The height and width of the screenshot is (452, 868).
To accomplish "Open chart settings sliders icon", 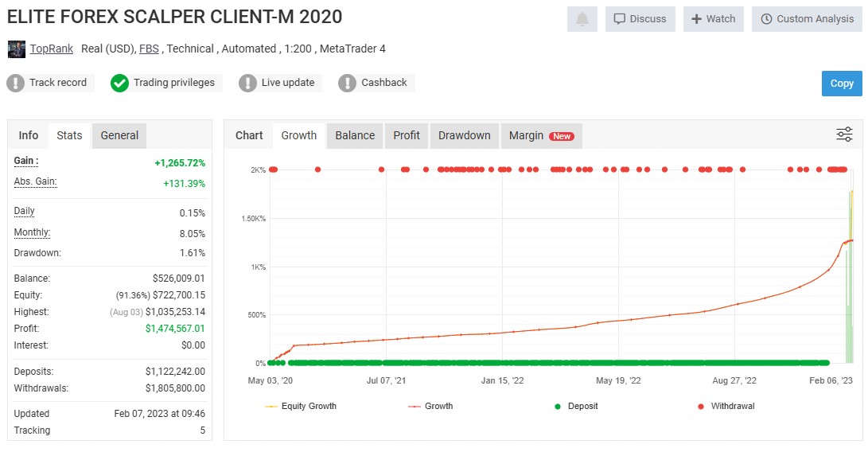I will 844,134.
